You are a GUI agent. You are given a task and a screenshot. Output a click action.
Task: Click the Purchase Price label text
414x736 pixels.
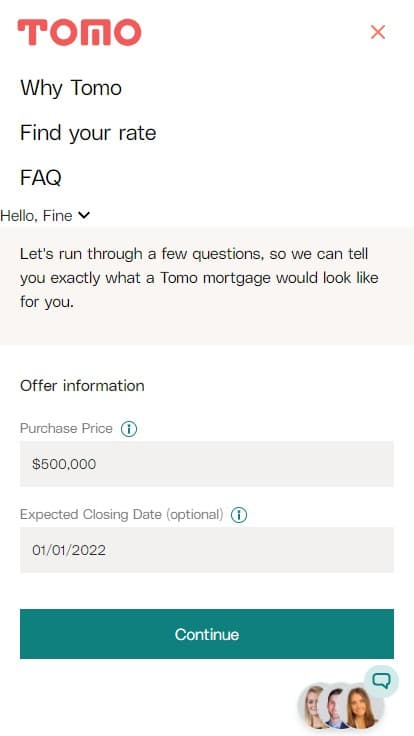click(66, 429)
